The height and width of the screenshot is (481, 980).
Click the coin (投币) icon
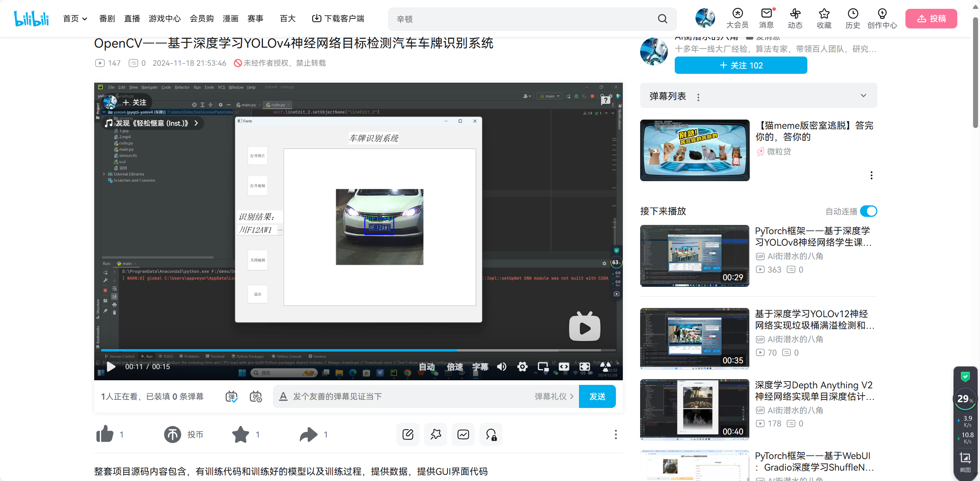pos(173,434)
